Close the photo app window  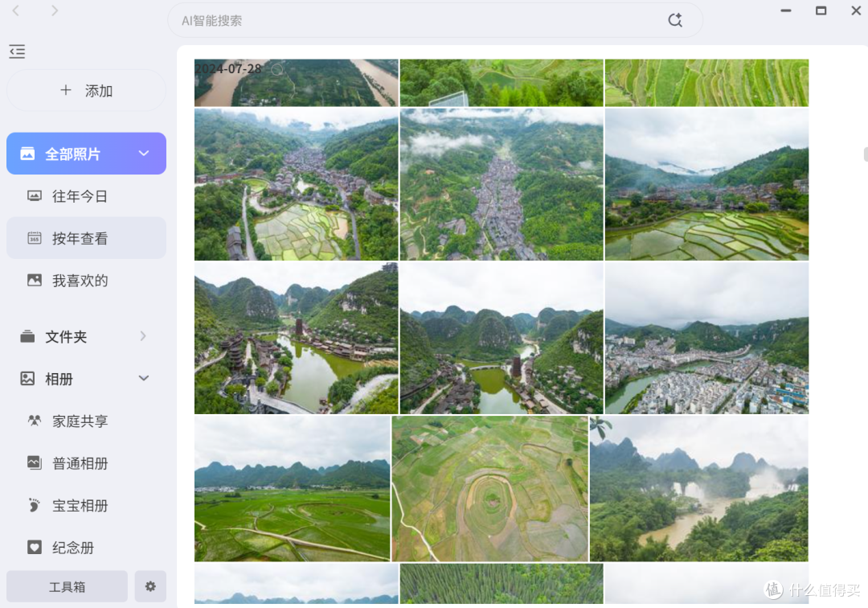856,10
